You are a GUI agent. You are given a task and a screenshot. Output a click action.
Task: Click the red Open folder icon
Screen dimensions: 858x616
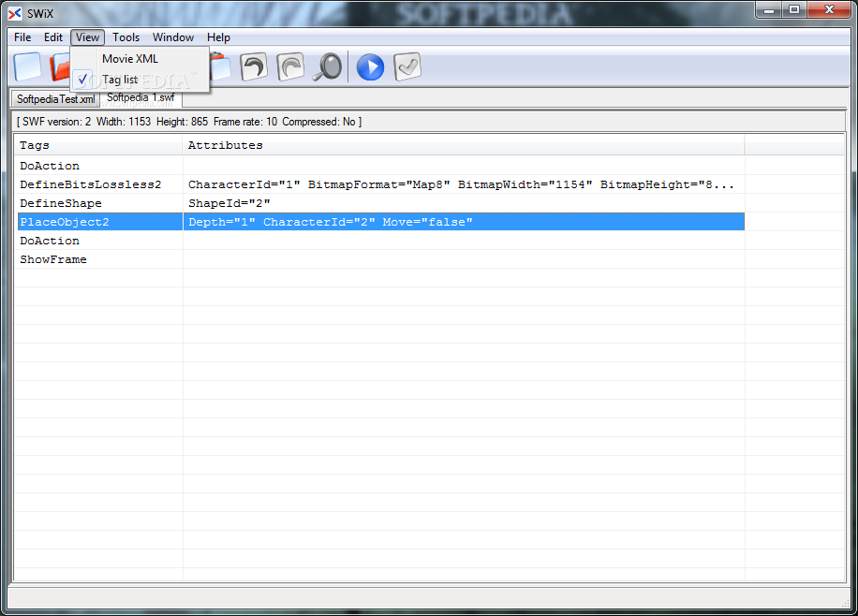[x=60, y=68]
